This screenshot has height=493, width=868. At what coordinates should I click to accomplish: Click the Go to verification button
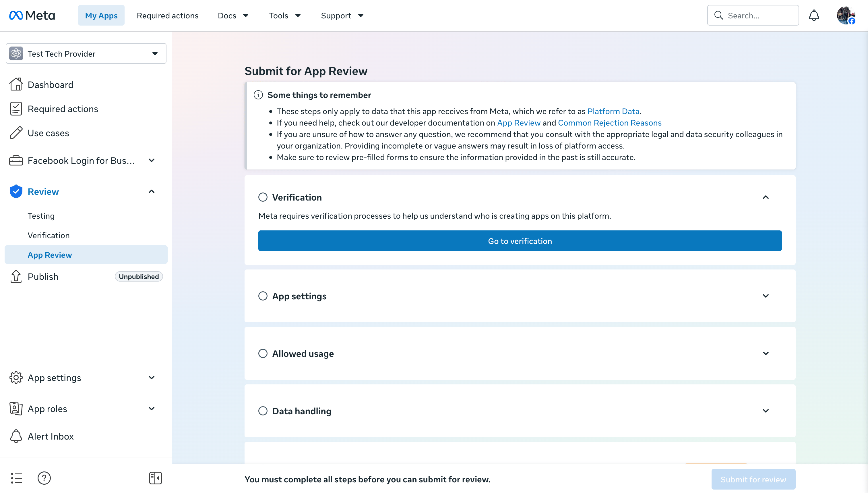[x=520, y=241]
